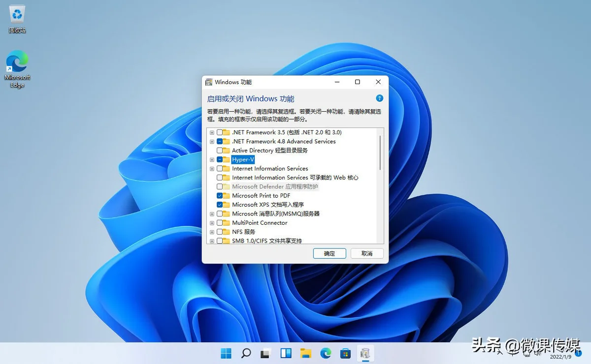
Task: Select the Microsoft Defender 应用程序防护 row
Action: [x=275, y=187]
